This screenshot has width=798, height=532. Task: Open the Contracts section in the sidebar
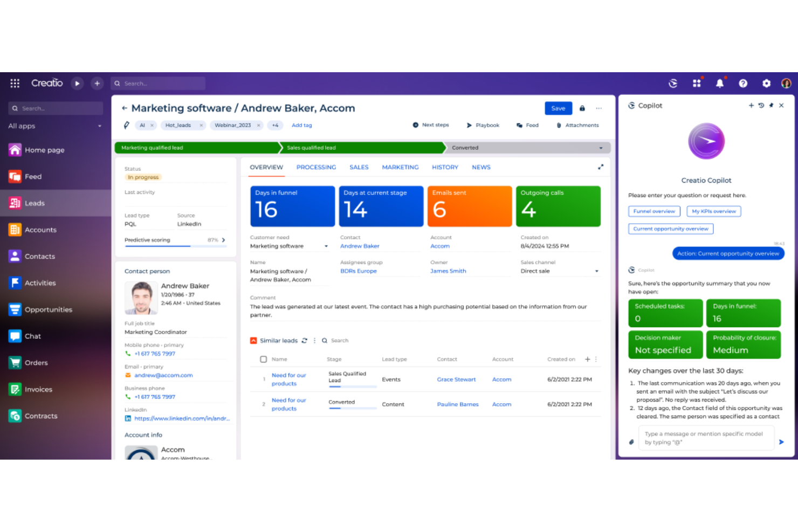coord(41,416)
